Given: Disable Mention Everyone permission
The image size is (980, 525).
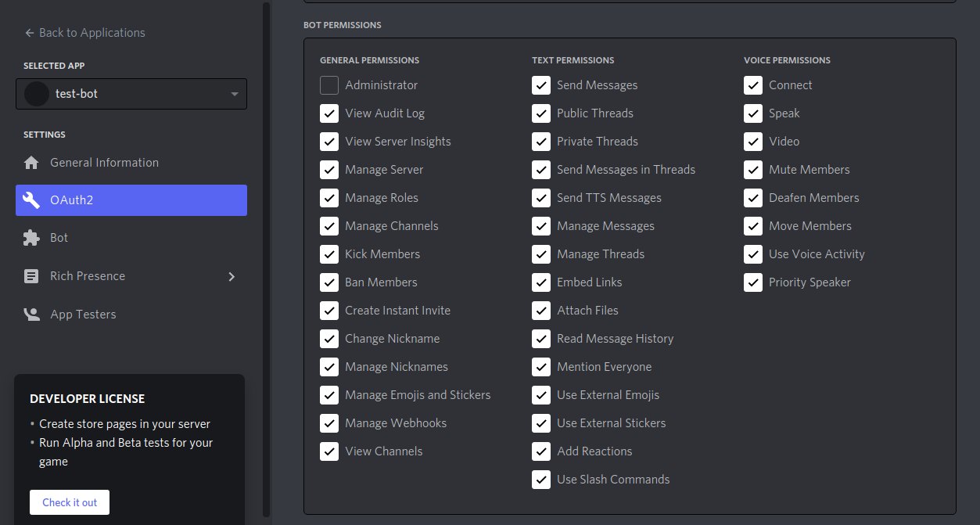Looking at the screenshot, I should pyautogui.click(x=541, y=367).
